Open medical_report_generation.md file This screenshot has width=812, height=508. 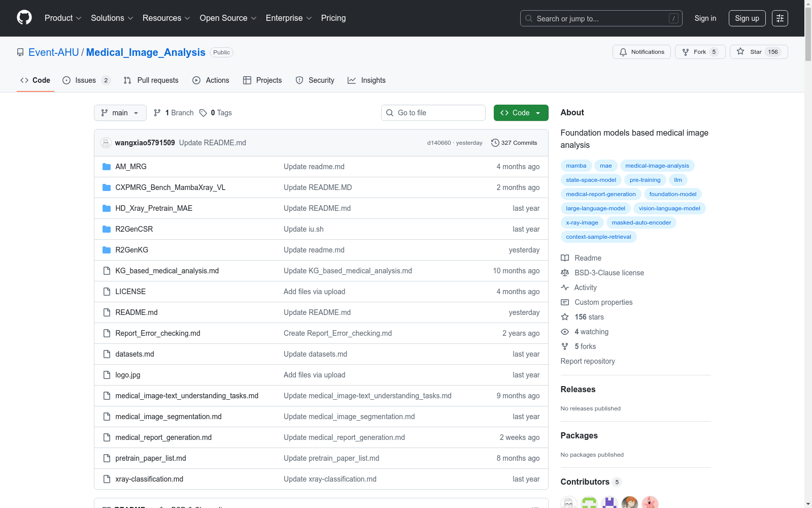[x=163, y=437]
